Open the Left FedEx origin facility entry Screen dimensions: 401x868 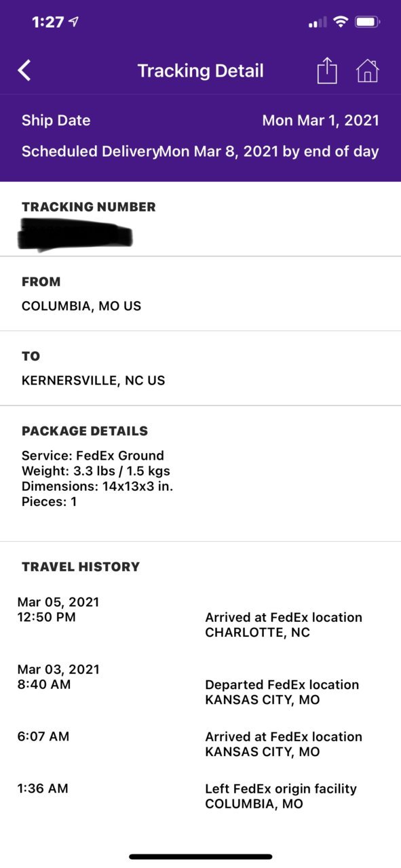(x=281, y=796)
